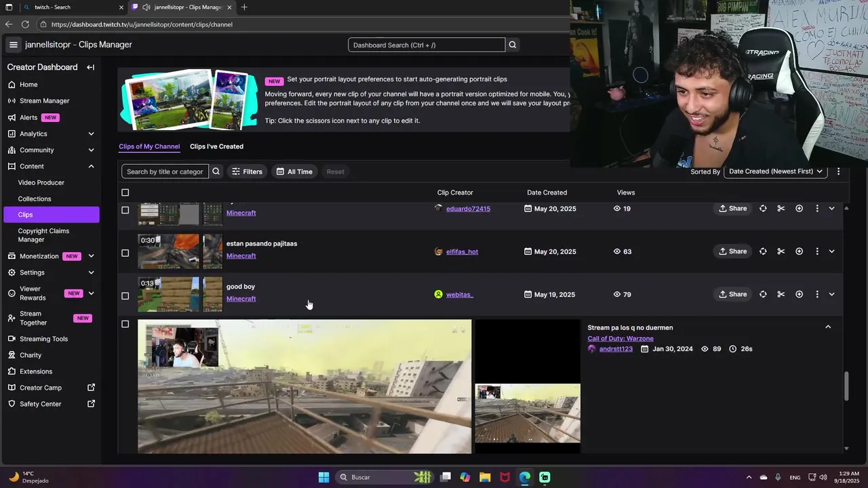Screen dimensions: 868x488
Task: Open the Date Created sort dropdown
Action: (x=776, y=171)
